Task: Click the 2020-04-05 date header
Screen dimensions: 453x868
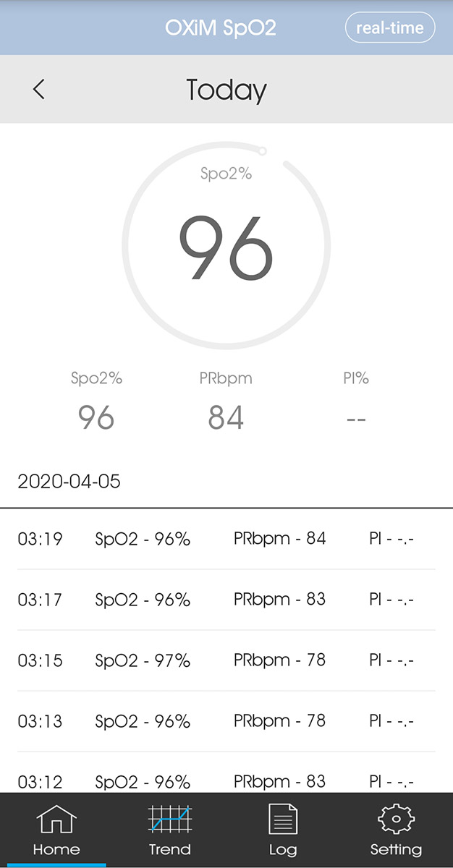Action: [x=69, y=482]
